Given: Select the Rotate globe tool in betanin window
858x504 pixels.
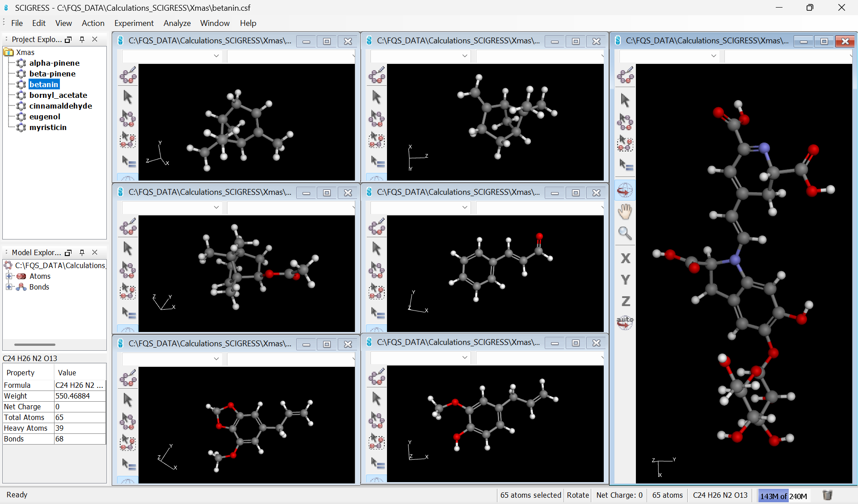Looking at the screenshot, I should (625, 191).
